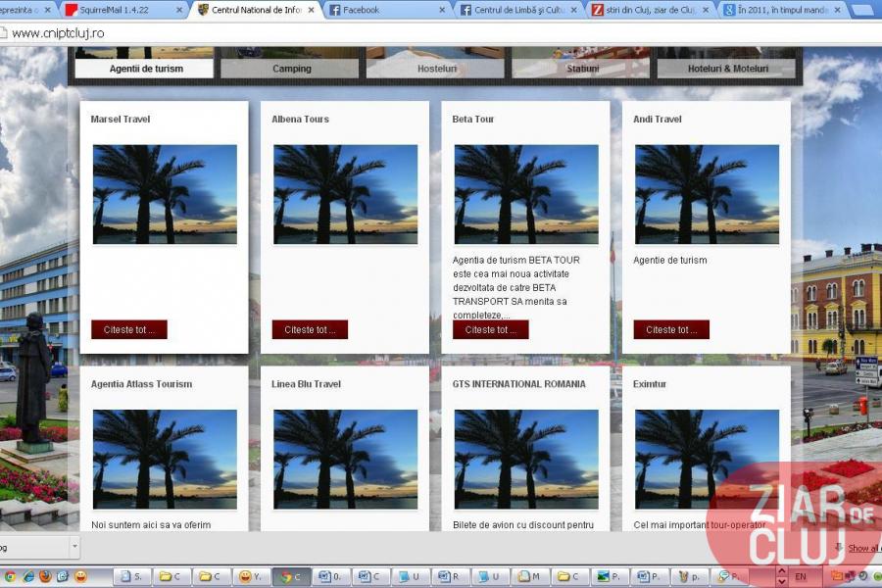Click the 'Bilete de avion cu discount pentru' text
Viewport: 882px width, 588px height.
coord(523,525)
